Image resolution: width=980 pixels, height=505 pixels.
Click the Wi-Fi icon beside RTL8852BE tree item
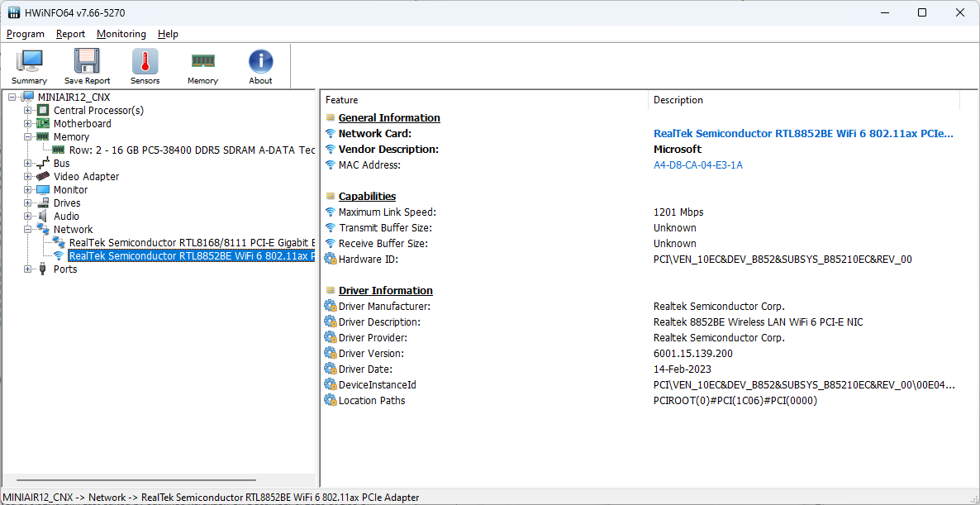[x=59, y=255]
